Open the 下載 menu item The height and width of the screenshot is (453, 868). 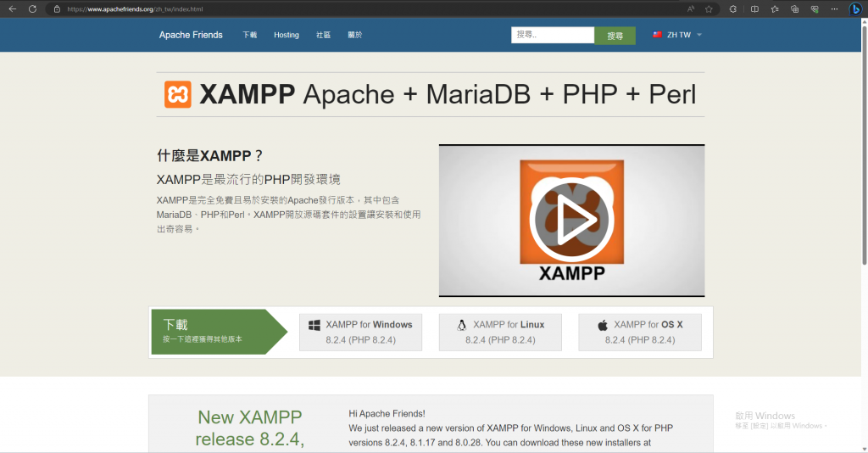250,35
